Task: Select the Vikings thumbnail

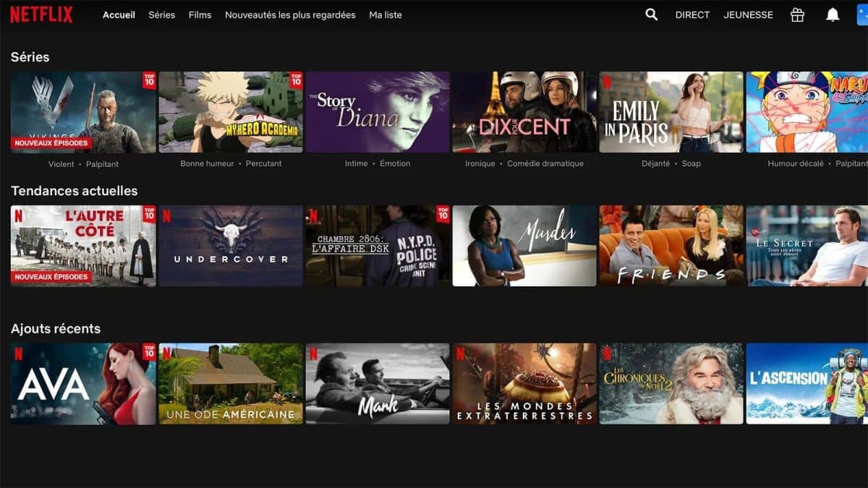Action: 83,112
